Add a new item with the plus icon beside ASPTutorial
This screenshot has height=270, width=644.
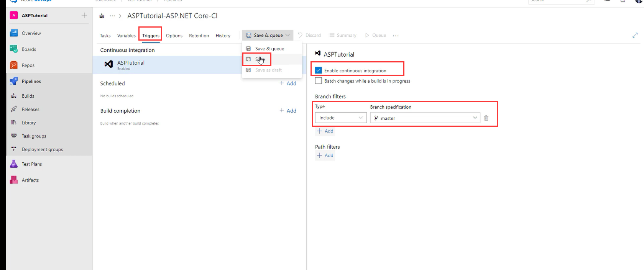[84, 15]
